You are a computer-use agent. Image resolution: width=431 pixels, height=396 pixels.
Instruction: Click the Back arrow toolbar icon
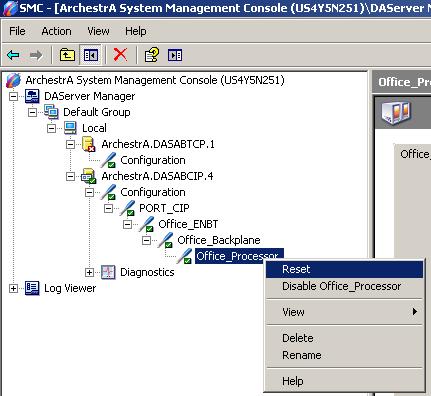coord(13,55)
